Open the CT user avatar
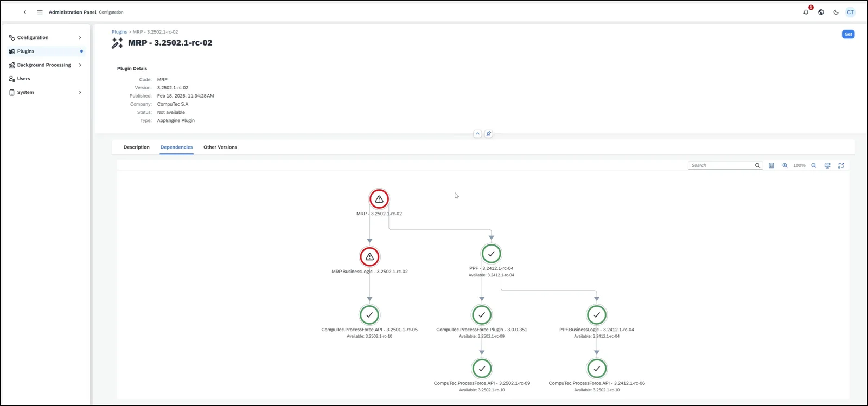 click(x=850, y=12)
